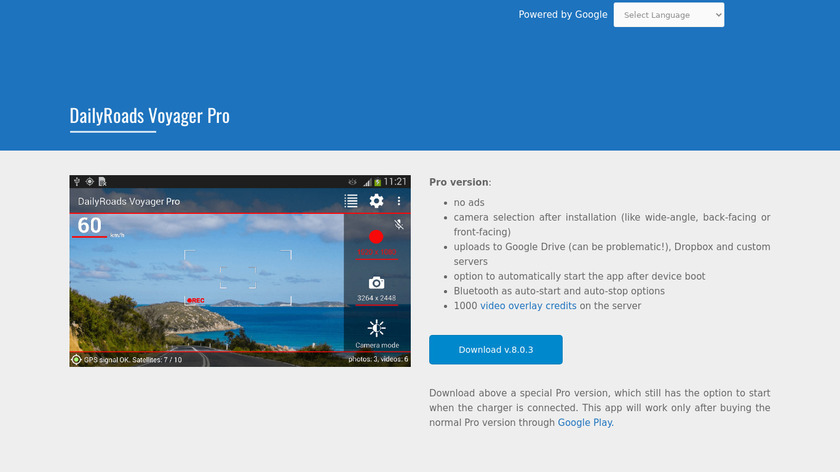Click the USB icon in phone status bar

coord(77,182)
